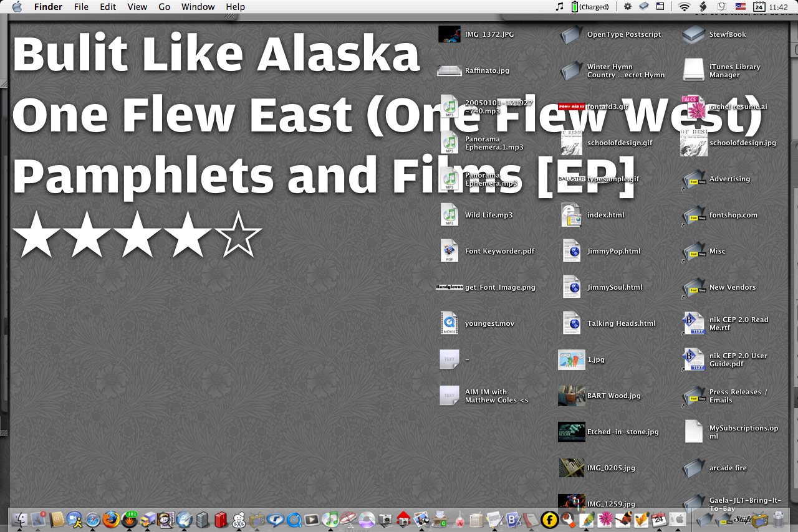Open the Go menu
The height and width of the screenshot is (532, 798).
tap(164, 7)
